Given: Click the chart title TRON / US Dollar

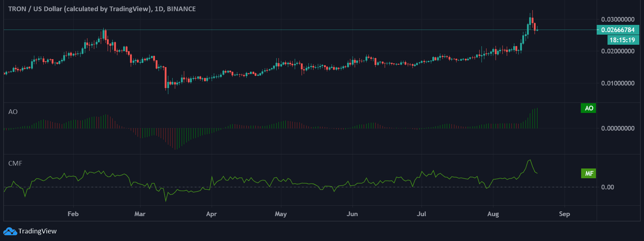Looking at the screenshot, I should tap(102, 9).
